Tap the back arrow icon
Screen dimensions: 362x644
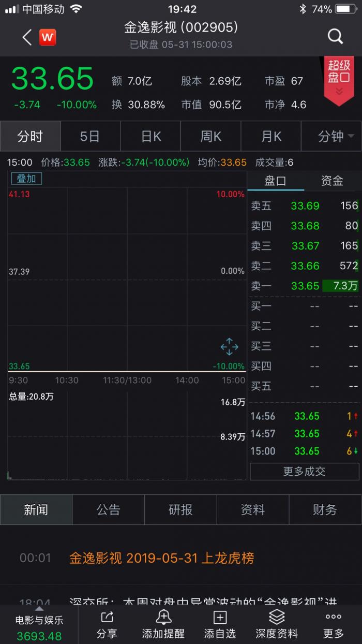pyautogui.click(x=27, y=37)
